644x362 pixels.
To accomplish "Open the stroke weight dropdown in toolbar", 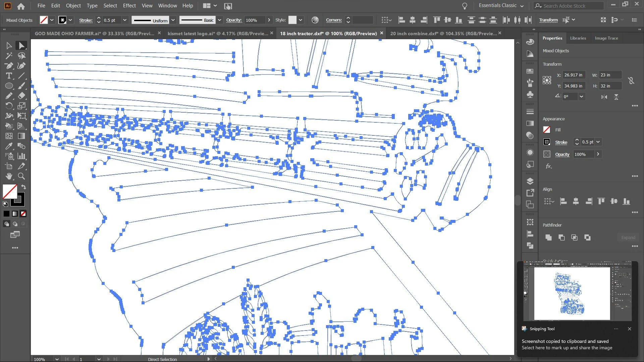I will tap(125, 20).
